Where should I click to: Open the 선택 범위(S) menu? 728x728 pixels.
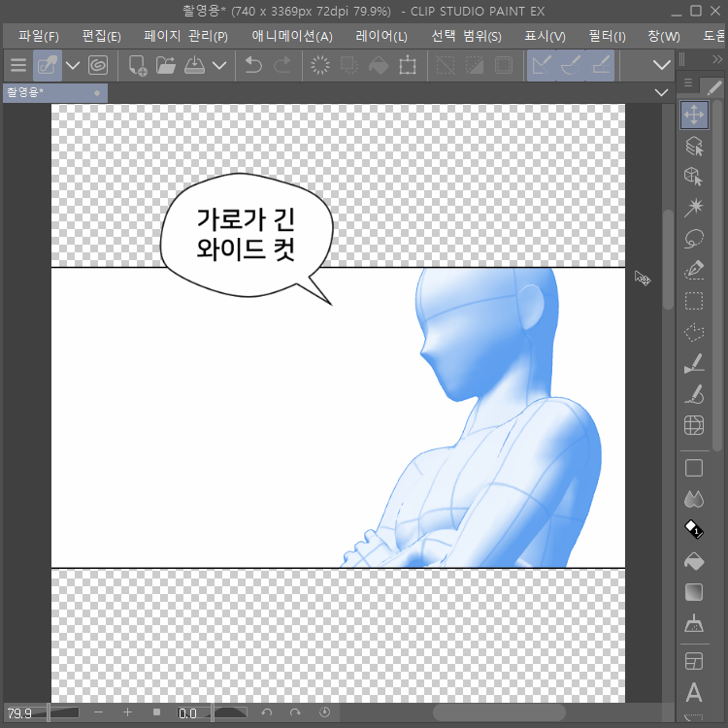(466, 36)
